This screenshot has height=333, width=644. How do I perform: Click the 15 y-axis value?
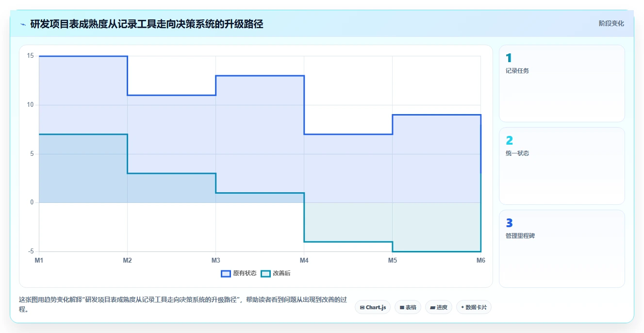(30, 56)
